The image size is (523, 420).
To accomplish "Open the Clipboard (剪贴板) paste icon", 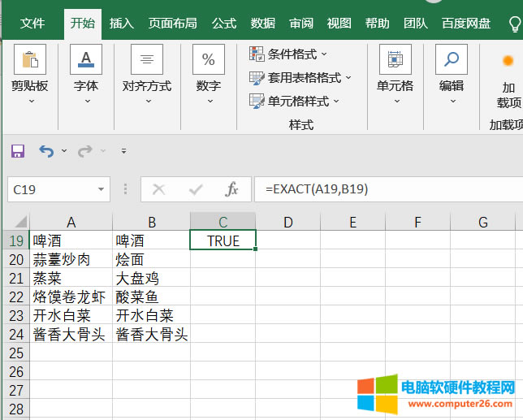I will tap(30, 60).
